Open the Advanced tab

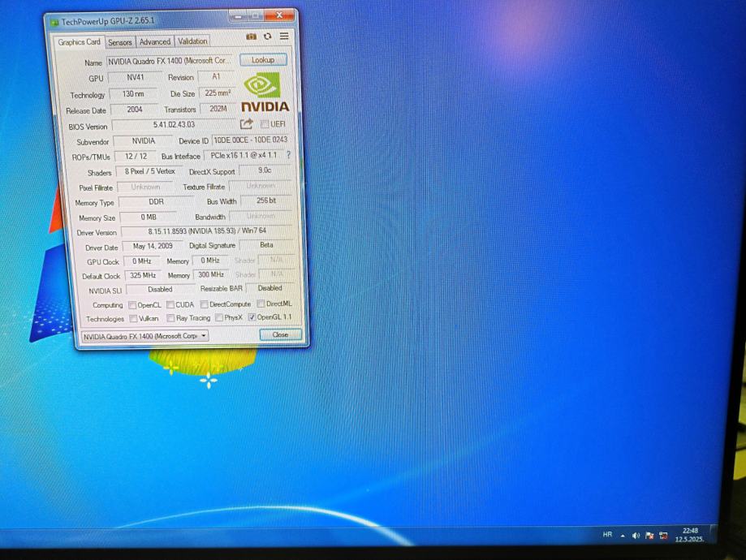(154, 42)
